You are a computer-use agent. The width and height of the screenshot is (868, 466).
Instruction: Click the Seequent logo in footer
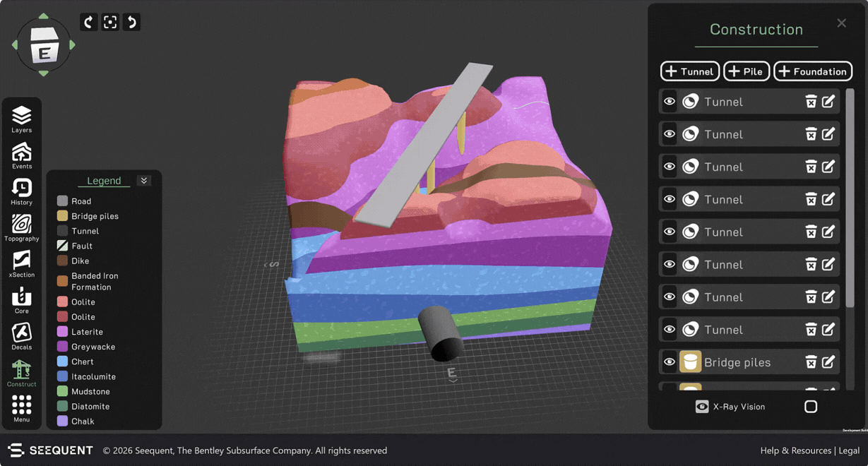click(x=50, y=450)
